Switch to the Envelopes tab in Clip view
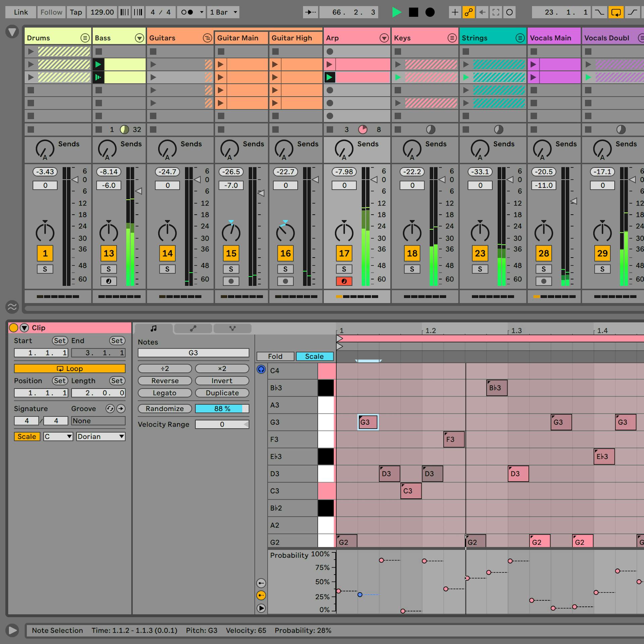644x644 pixels. (193, 328)
